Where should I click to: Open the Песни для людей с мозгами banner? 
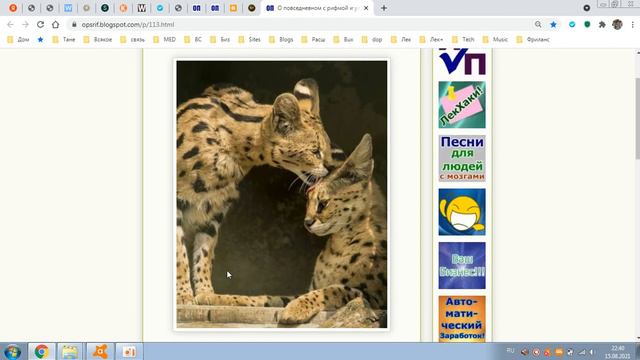(x=462, y=158)
